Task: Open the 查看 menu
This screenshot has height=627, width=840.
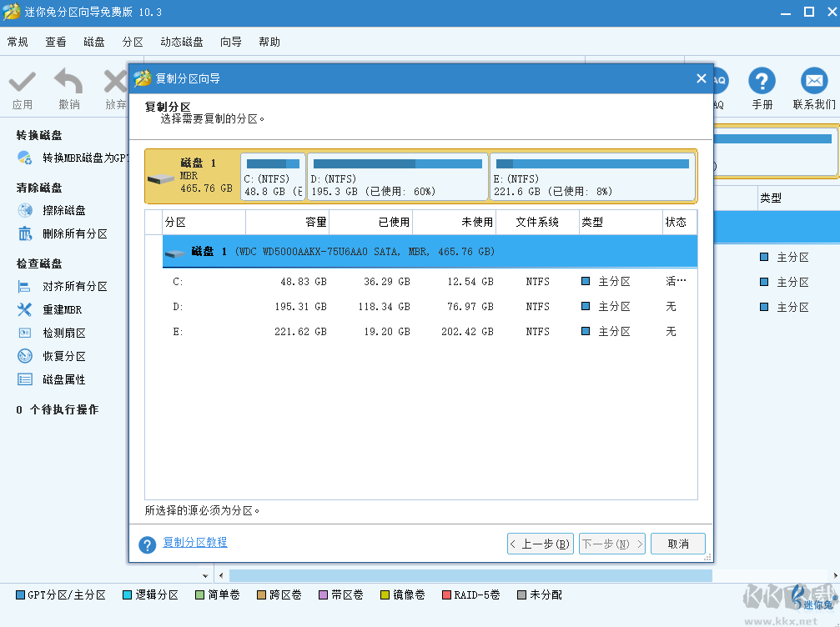Action: (55, 41)
